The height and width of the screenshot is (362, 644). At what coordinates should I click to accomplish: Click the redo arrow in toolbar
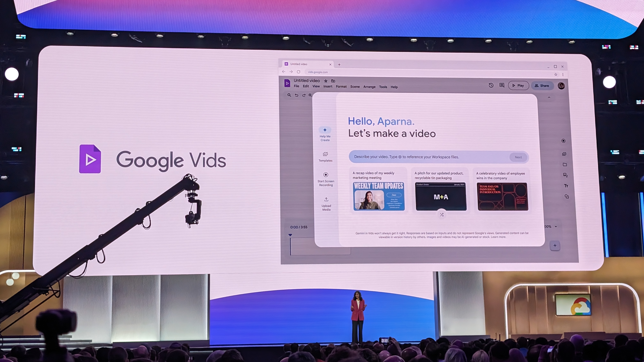pyautogui.click(x=304, y=95)
